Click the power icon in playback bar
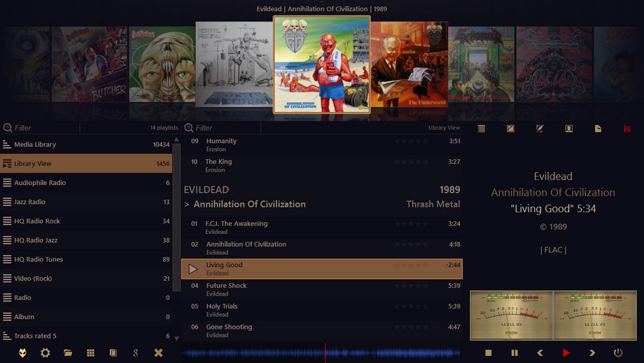 pyautogui.click(x=618, y=352)
